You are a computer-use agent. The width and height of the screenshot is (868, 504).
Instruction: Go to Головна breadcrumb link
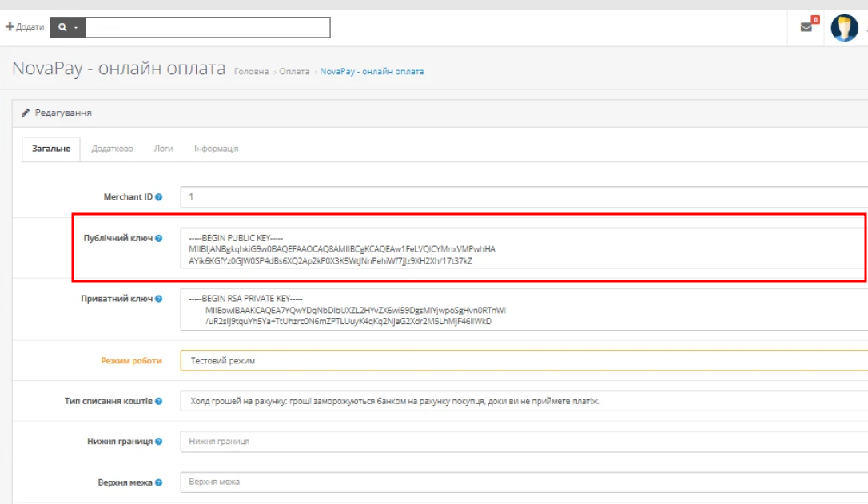pos(252,72)
